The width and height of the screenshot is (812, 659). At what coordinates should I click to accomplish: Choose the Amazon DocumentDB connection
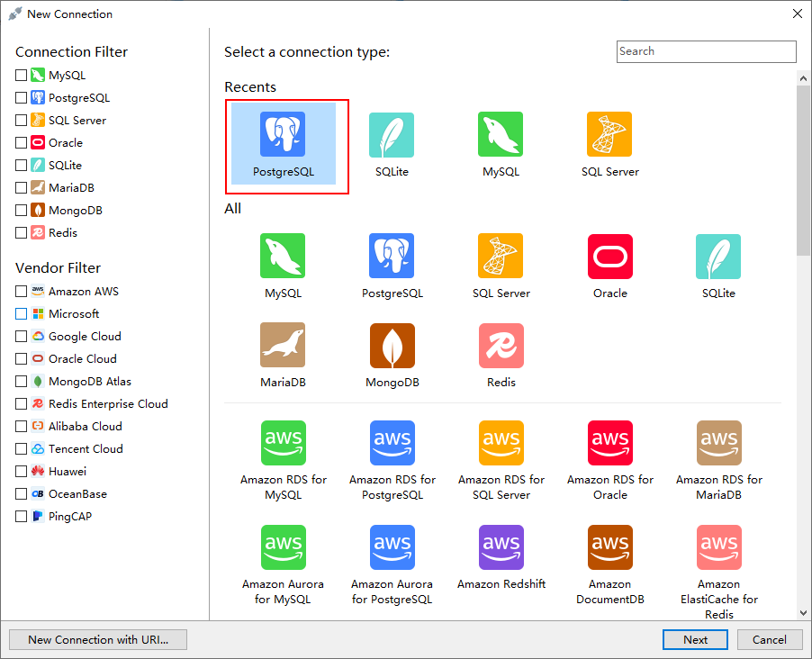click(x=610, y=565)
